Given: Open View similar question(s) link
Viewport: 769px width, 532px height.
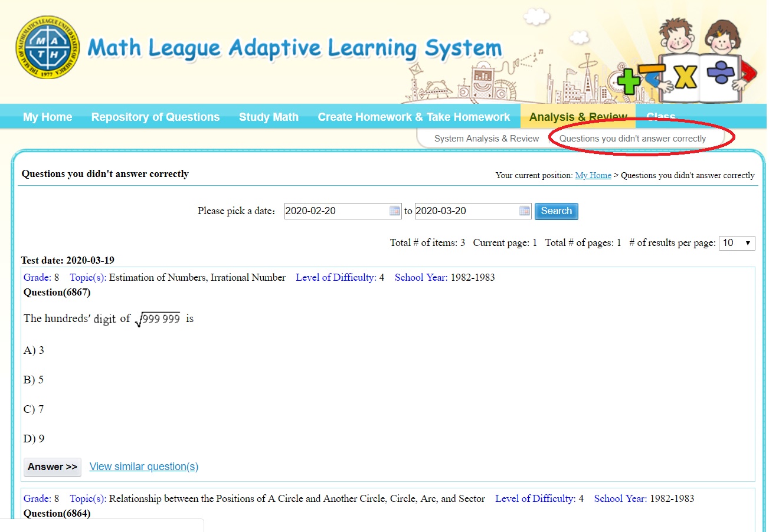Looking at the screenshot, I should point(144,467).
